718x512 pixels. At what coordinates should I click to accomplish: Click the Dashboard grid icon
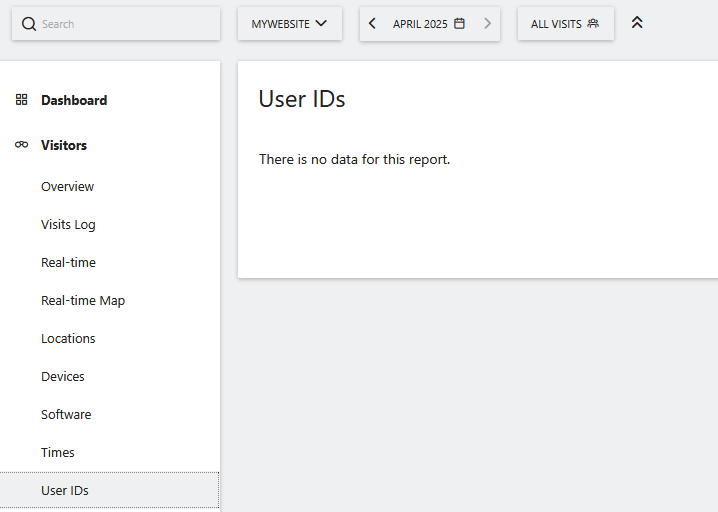[22, 99]
